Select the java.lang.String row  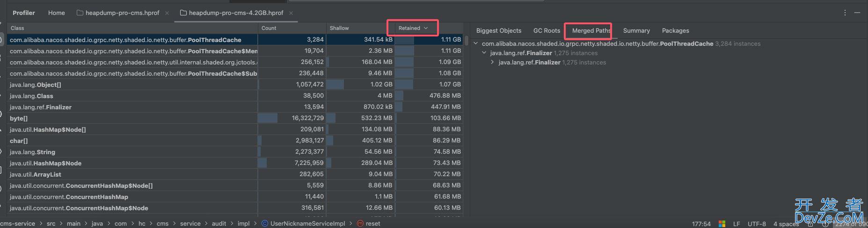click(x=235, y=152)
